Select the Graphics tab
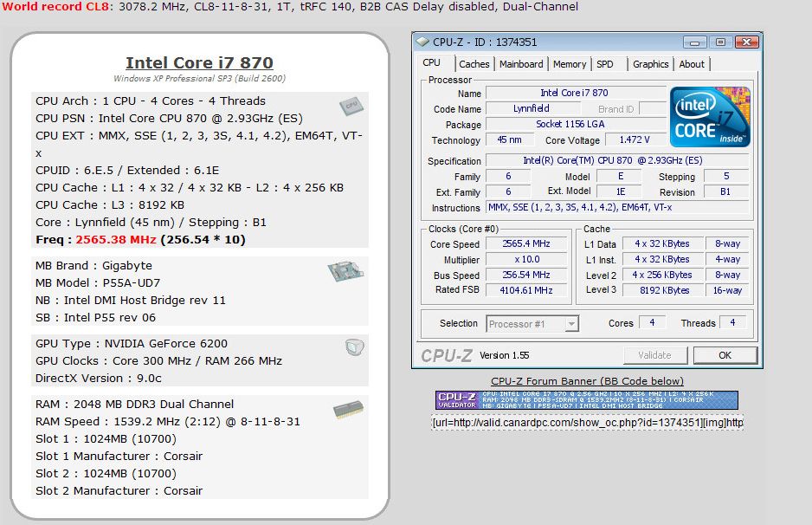The width and height of the screenshot is (812, 525). (x=650, y=64)
